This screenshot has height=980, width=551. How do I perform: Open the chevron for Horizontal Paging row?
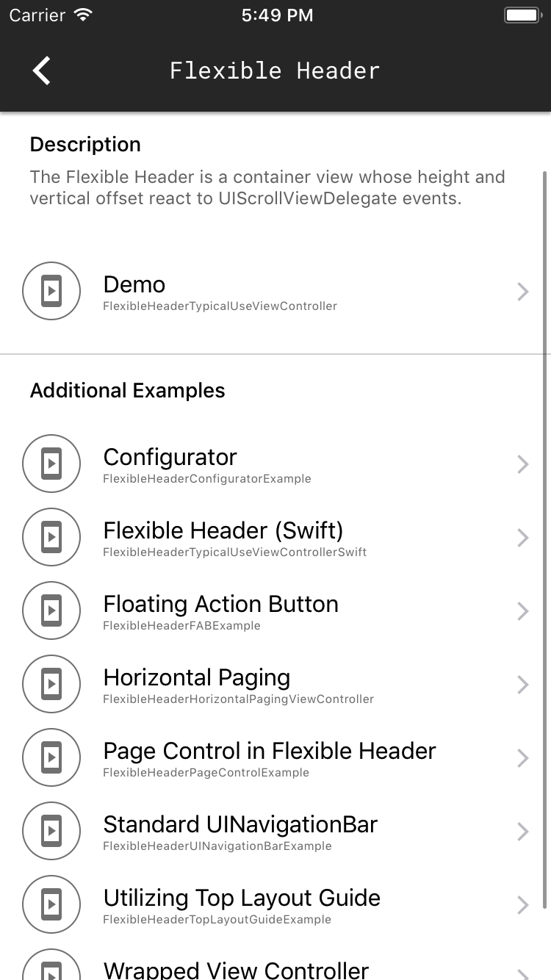click(x=523, y=685)
